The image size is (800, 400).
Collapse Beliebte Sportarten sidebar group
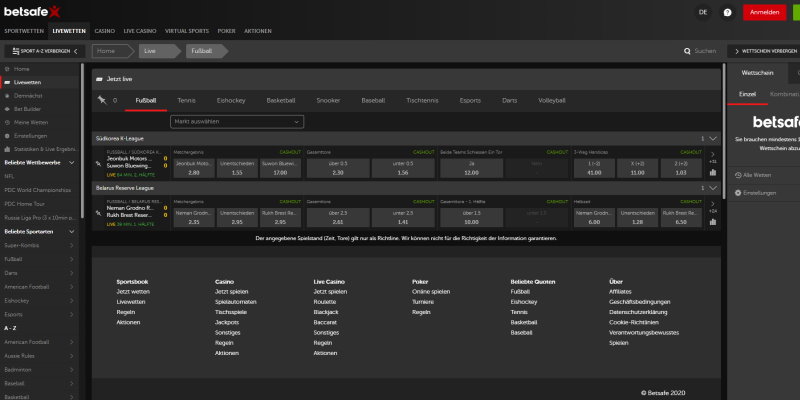click(71, 232)
